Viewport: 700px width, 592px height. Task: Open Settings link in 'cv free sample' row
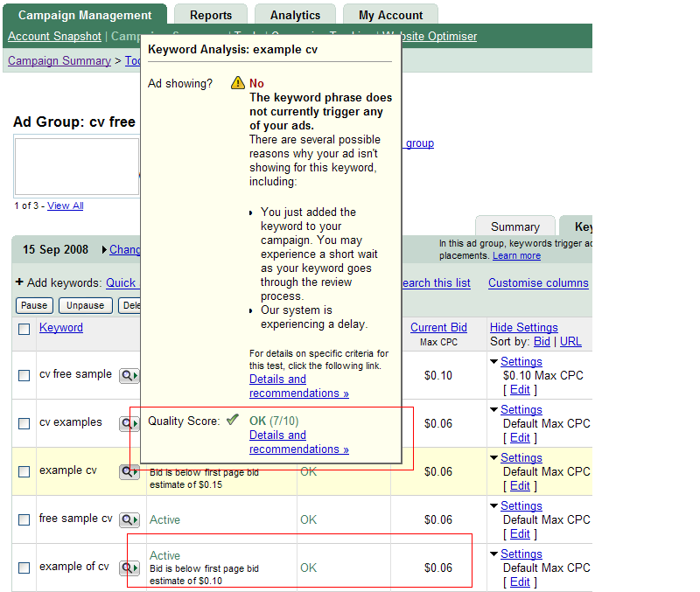521,362
